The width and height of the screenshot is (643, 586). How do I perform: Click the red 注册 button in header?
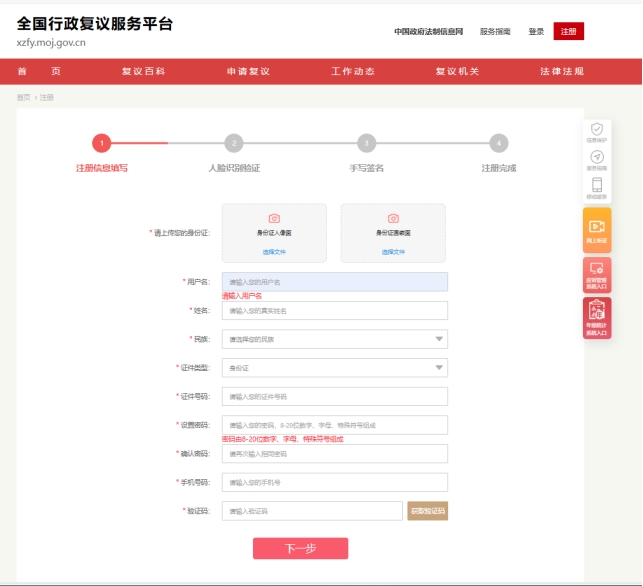pos(568,32)
